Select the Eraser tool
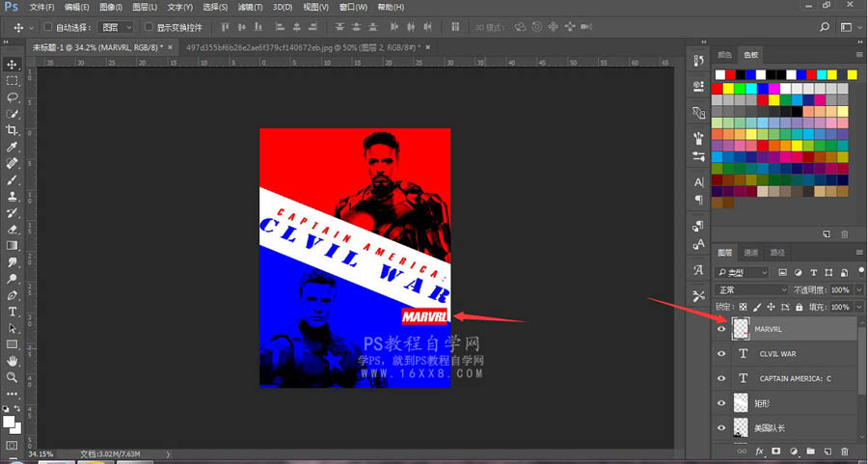 coord(12,230)
